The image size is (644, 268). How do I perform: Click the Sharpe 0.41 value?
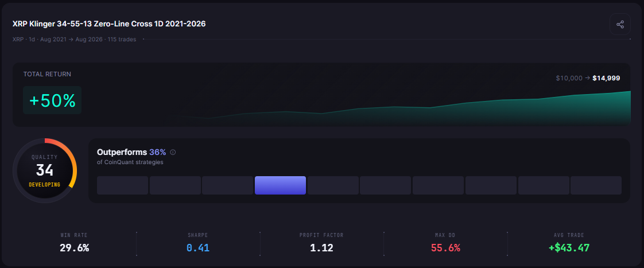(x=198, y=248)
